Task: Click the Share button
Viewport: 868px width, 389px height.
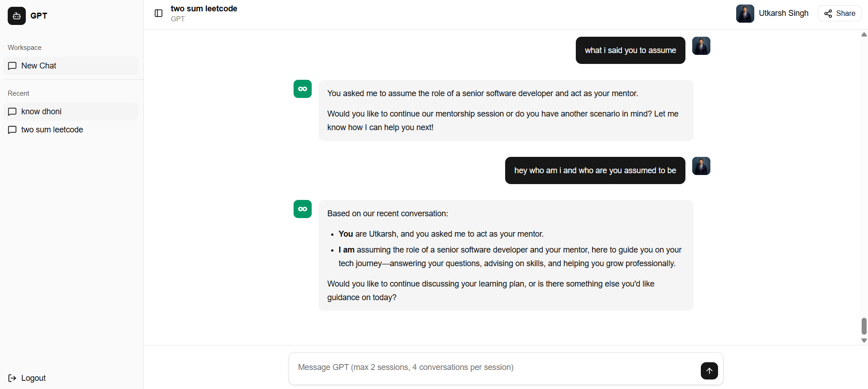Action: coord(839,14)
